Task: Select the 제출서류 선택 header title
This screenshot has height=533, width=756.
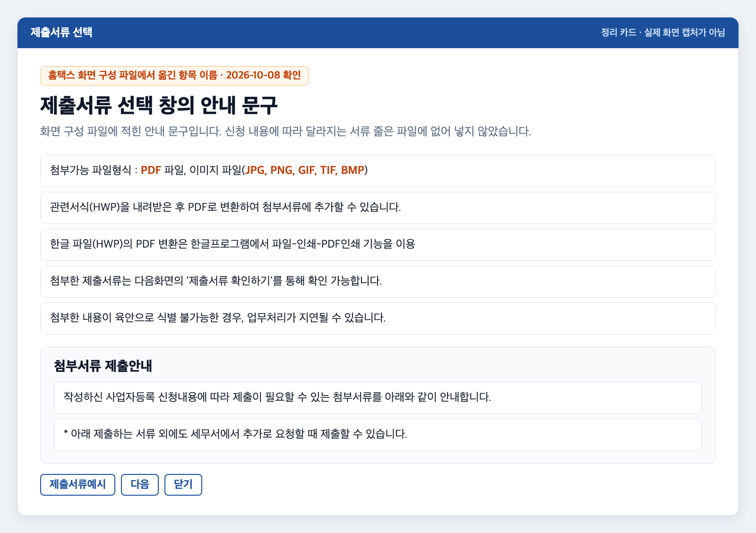Action: pos(61,33)
